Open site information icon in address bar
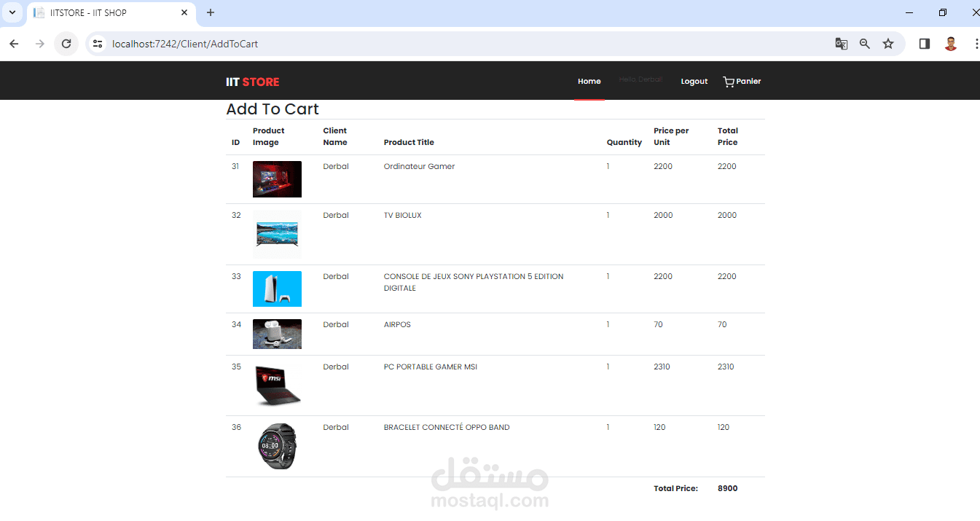 point(98,44)
